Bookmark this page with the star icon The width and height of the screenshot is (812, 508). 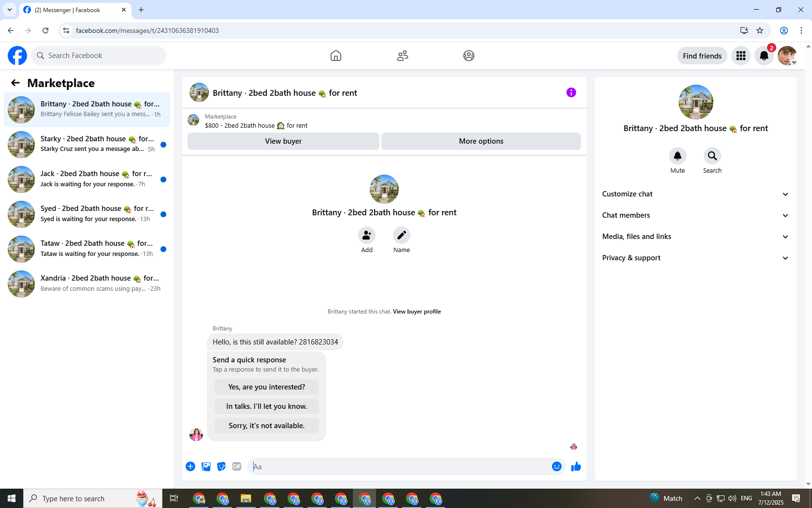point(760,30)
